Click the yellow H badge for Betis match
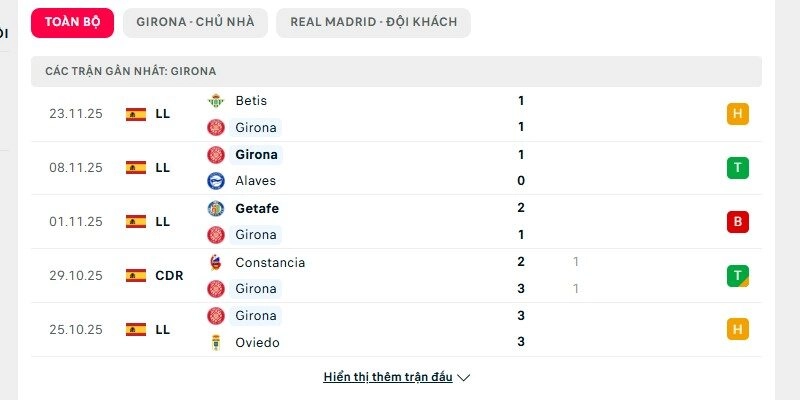The image size is (800, 400). 738,114
